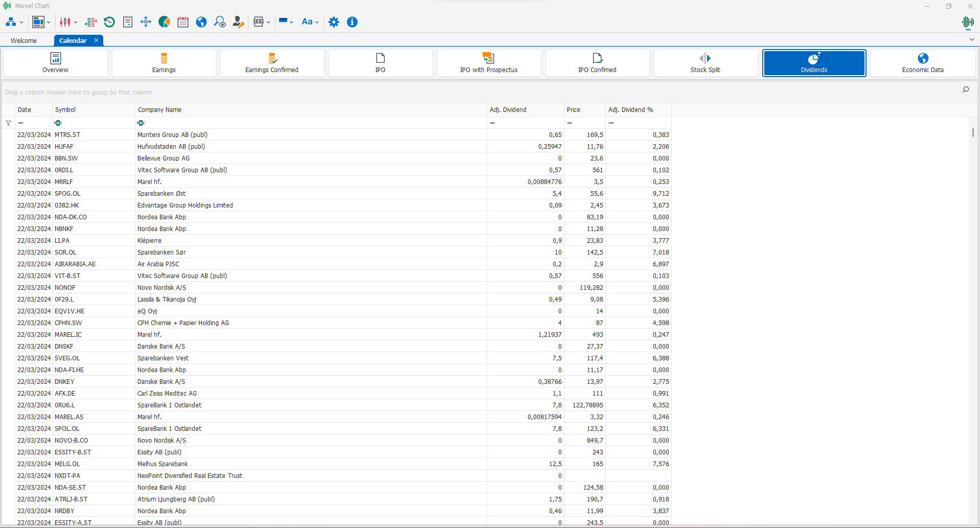Sort by Company Name column header

pos(311,110)
